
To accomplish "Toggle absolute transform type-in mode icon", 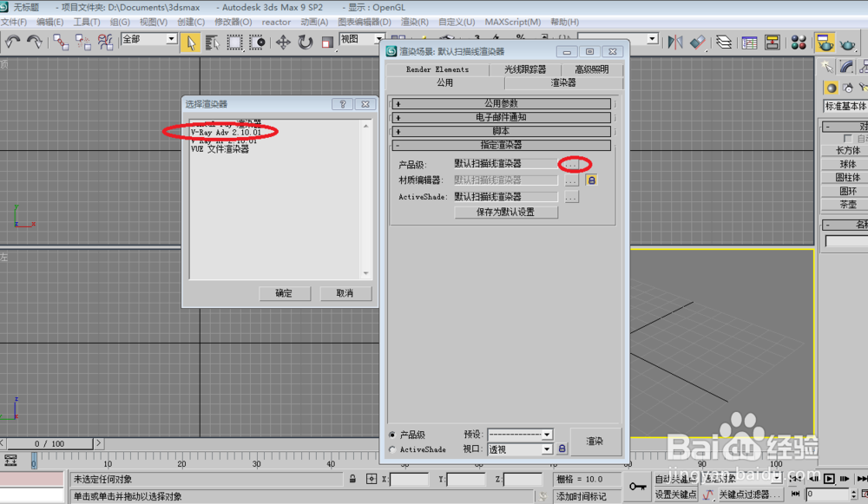I will 372,479.
